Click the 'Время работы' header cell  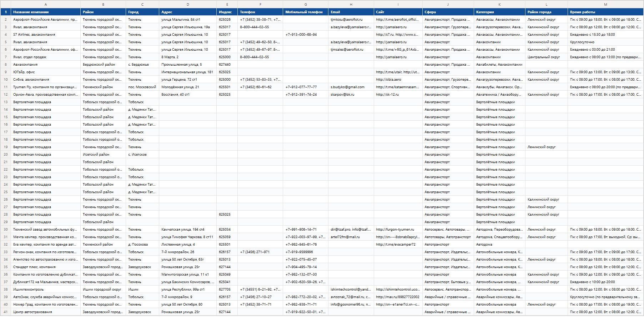pyautogui.click(x=605, y=12)
